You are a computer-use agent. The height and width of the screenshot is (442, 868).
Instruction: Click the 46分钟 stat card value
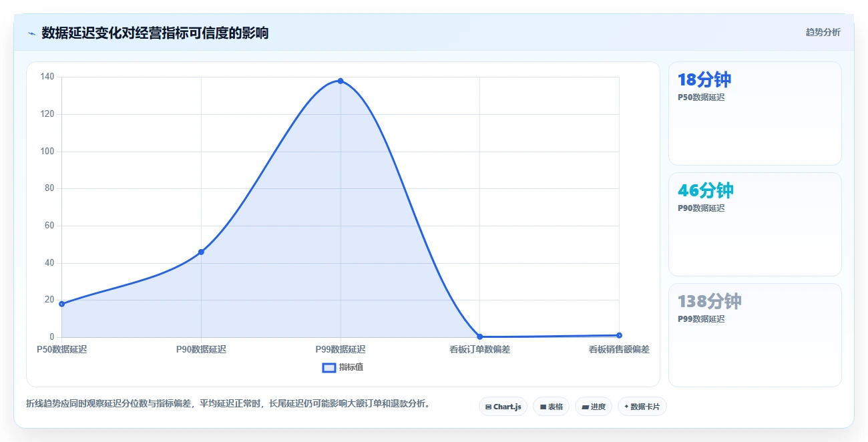tap(705, 191)
